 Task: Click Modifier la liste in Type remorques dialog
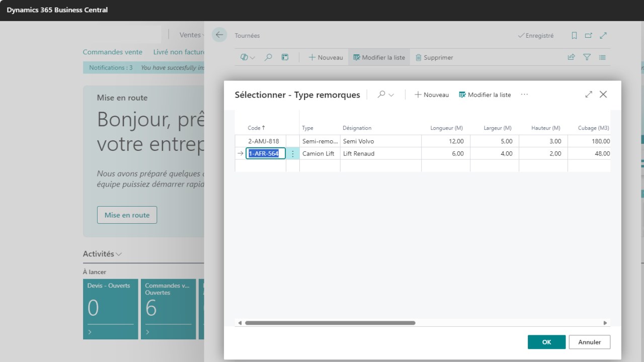[485, 95]
